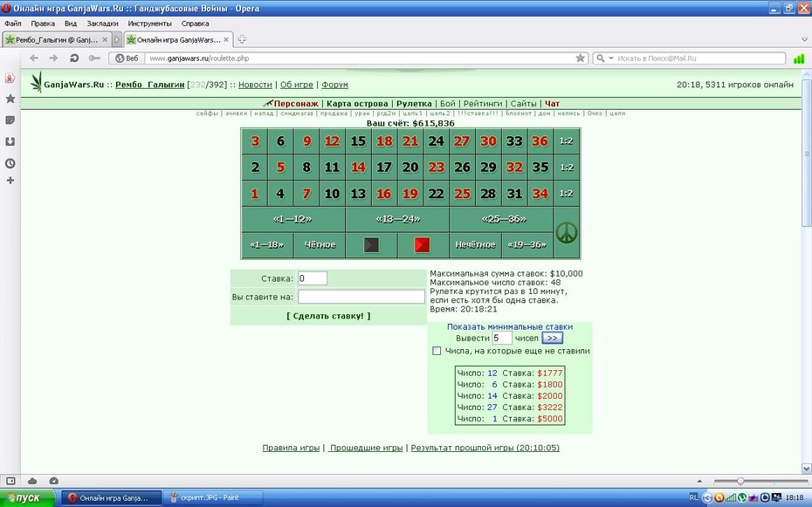Open the Yandex sidebar panel icon
The image size is (812, 507).
(10, 79)
